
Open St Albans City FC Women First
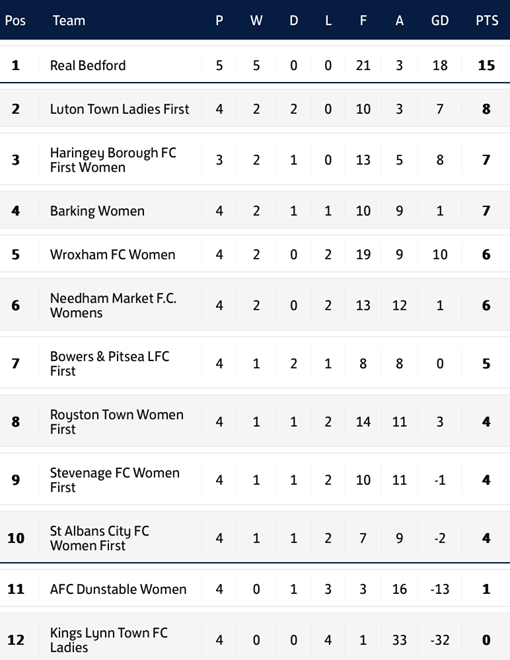(x=99, y=538)
